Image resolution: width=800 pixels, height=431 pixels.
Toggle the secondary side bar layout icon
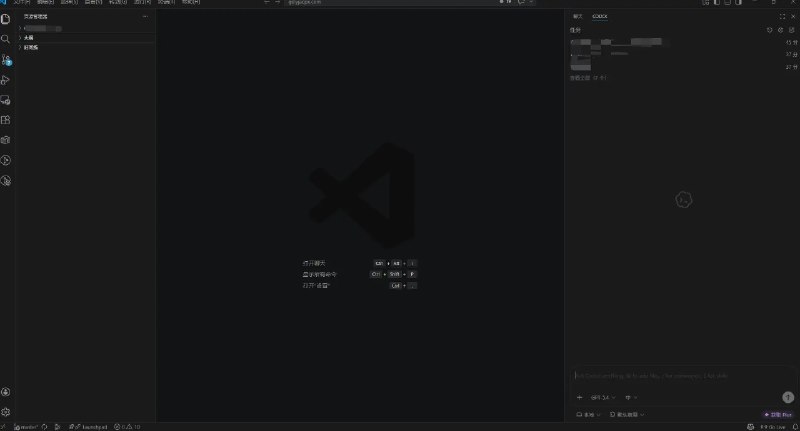(x=738, y=2)
